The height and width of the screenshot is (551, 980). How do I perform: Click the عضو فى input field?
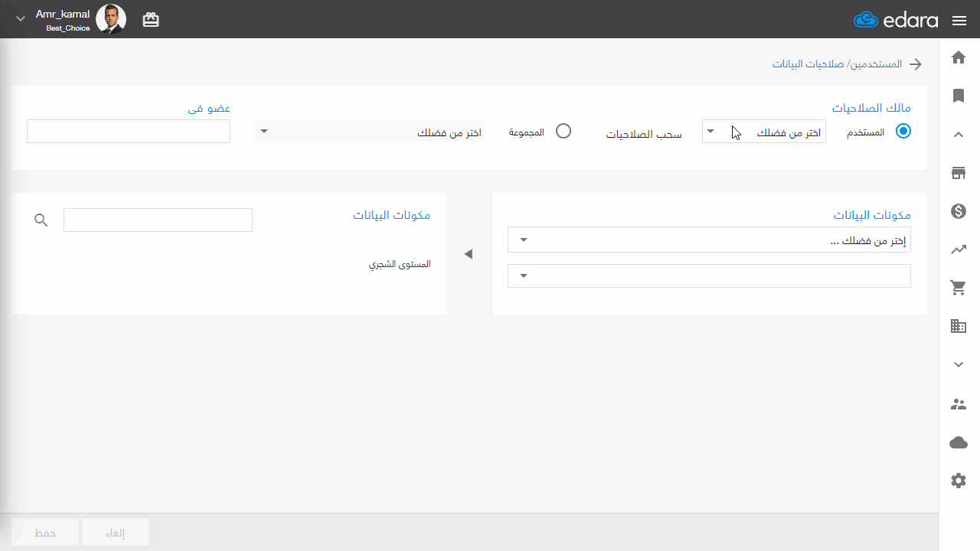coord(129,132)
